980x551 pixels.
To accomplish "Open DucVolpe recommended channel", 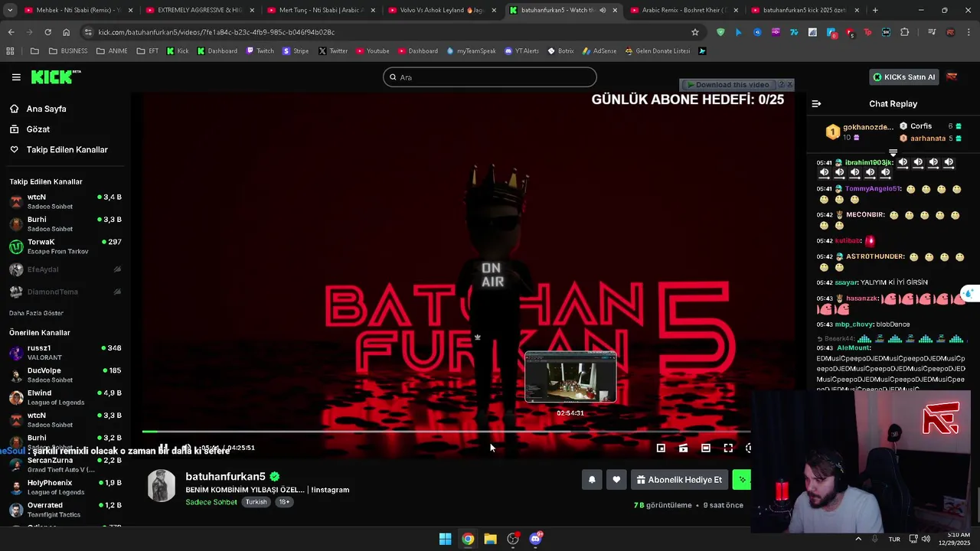I will (x=65, y=375).
